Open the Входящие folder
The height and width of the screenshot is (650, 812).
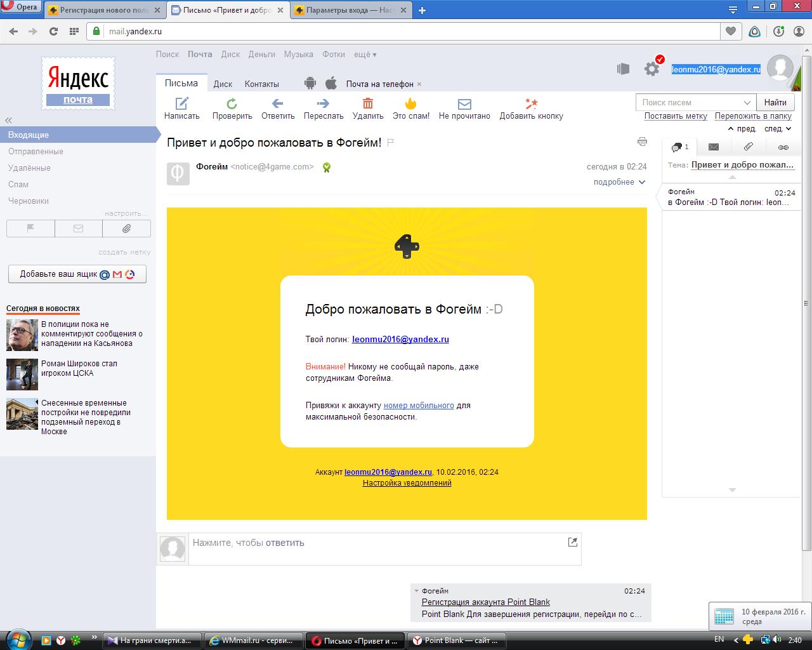[78, 135]
